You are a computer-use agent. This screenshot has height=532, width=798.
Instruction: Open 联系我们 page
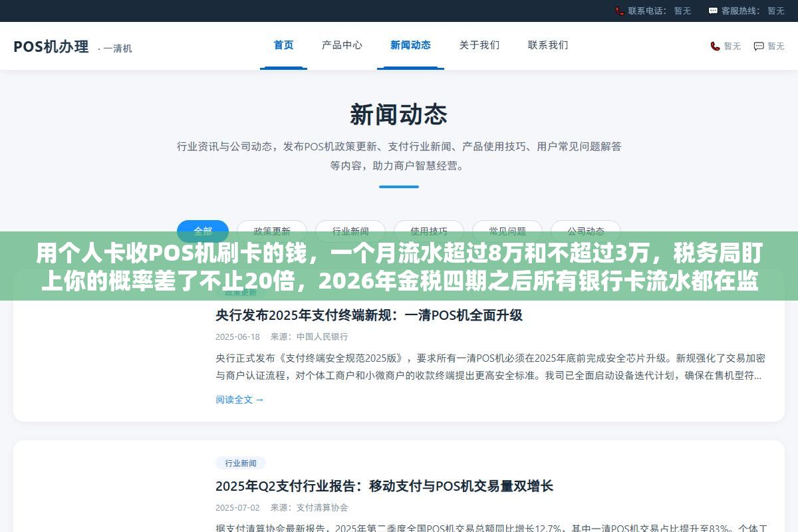548,45
